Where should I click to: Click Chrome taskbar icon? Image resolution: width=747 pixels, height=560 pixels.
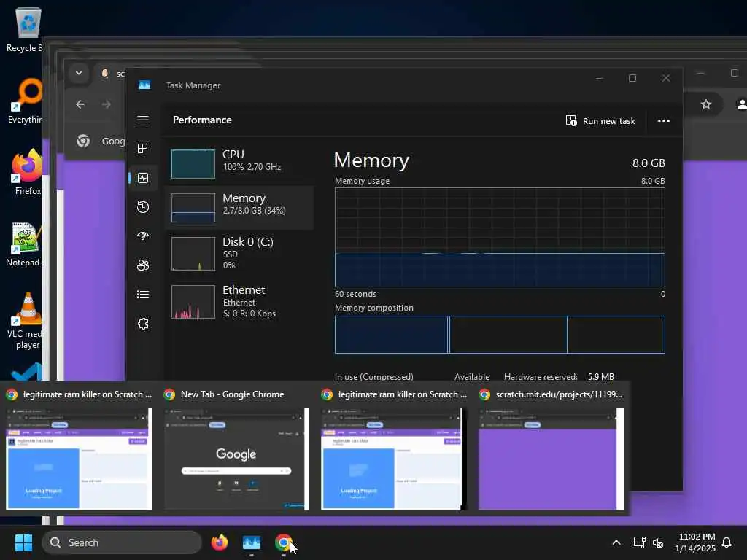tap(284, 542)
